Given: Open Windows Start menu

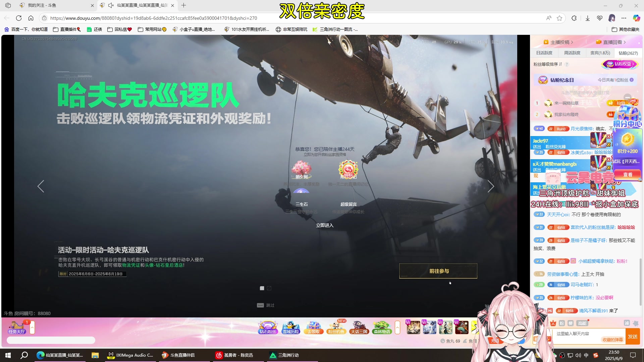Looking at the screenshot, I should click(x=8, y=355).
